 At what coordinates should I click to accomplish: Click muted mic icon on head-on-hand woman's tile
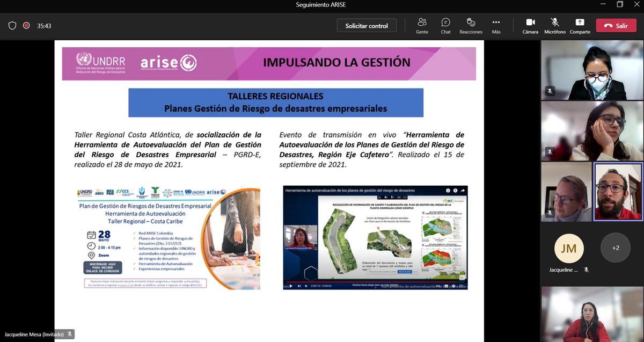coord(550,152)
